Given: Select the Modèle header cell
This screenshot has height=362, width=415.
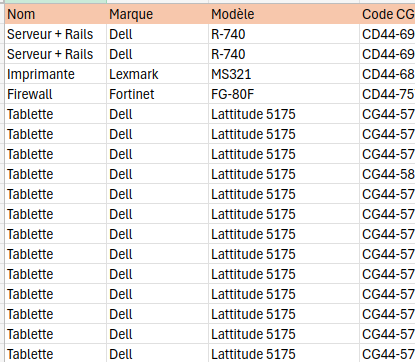Looking at the screenshot, I should tap(284, 14).
